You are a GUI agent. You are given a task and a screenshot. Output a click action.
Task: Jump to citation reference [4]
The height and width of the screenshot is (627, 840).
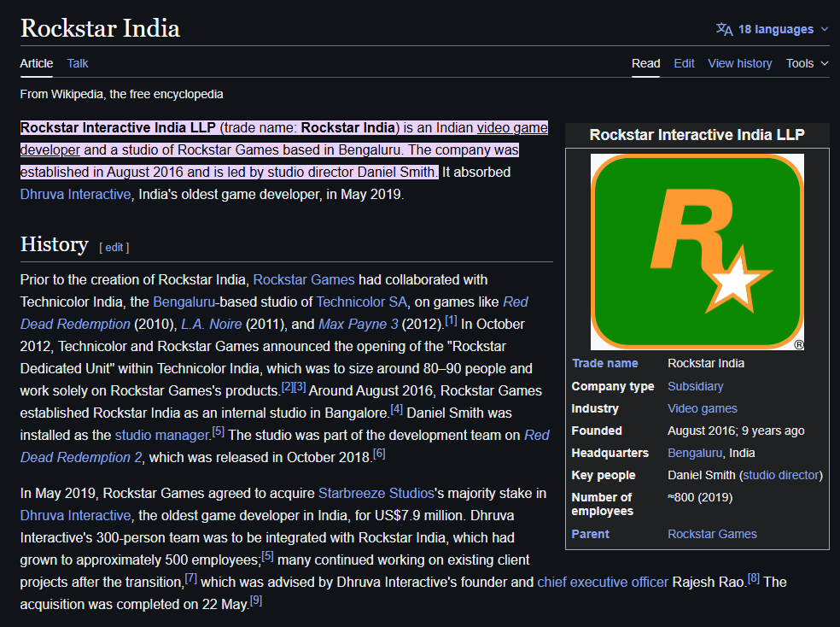396,409
